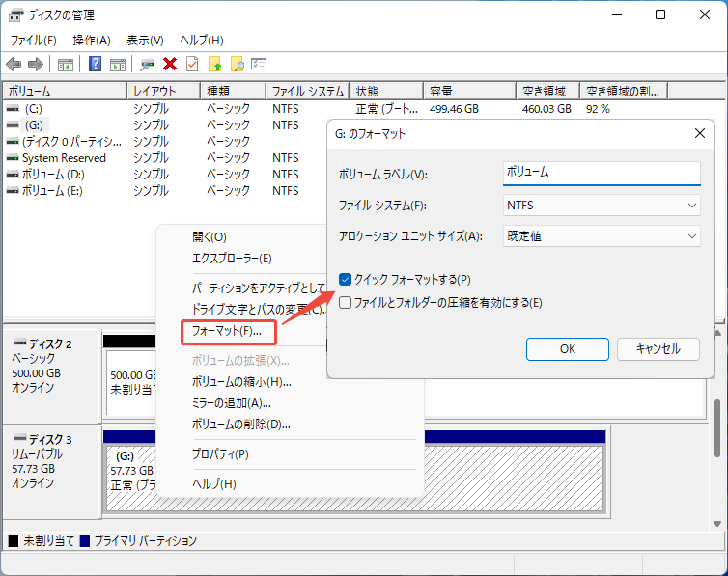Click the 499.46 GB capacity cell
728x576 pixels.
pyautogui.click(x=454, y=109)
